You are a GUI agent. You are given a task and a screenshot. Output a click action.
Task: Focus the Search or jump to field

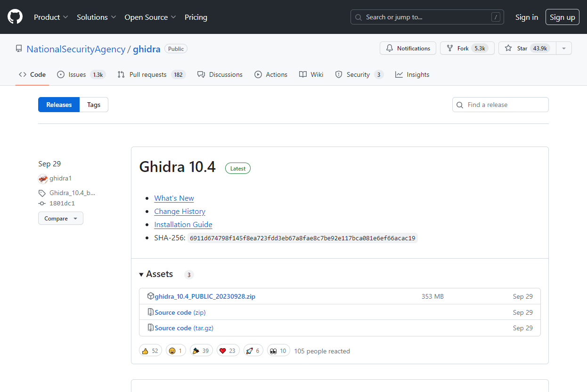point(427,17)
